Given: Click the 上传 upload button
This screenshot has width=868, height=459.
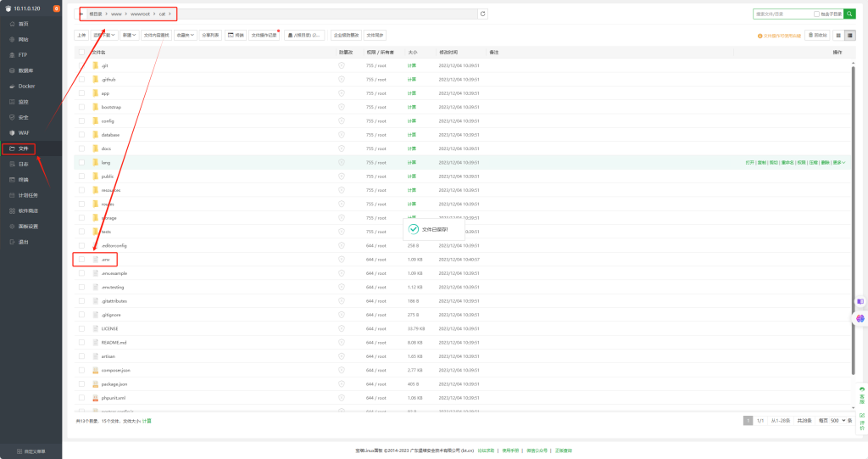Looking at the screenshot, I should (81, 35).
